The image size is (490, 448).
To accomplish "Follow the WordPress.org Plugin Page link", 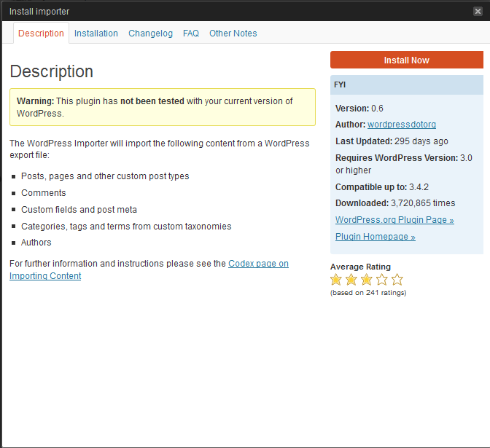I will pos(394,220).
